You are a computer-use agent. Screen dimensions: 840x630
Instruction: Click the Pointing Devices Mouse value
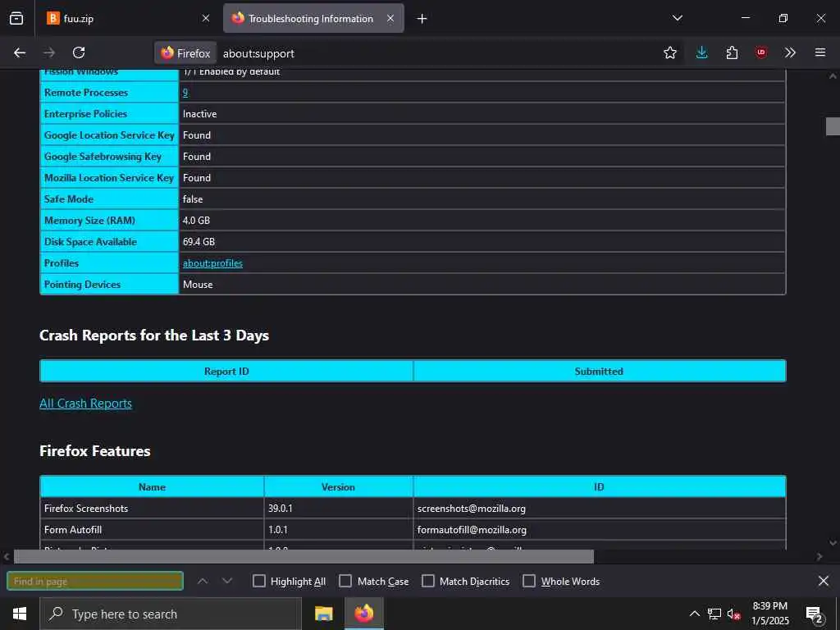[x=198, y=285]
